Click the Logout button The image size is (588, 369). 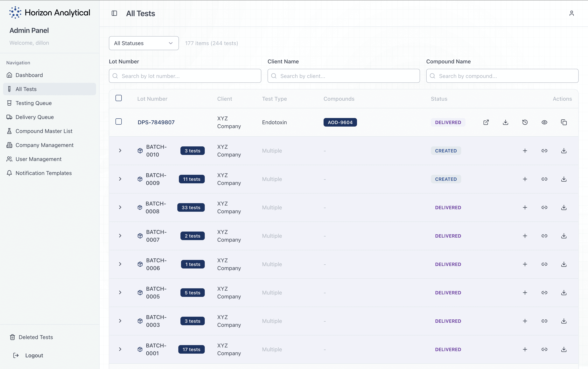tap(34, 355)
